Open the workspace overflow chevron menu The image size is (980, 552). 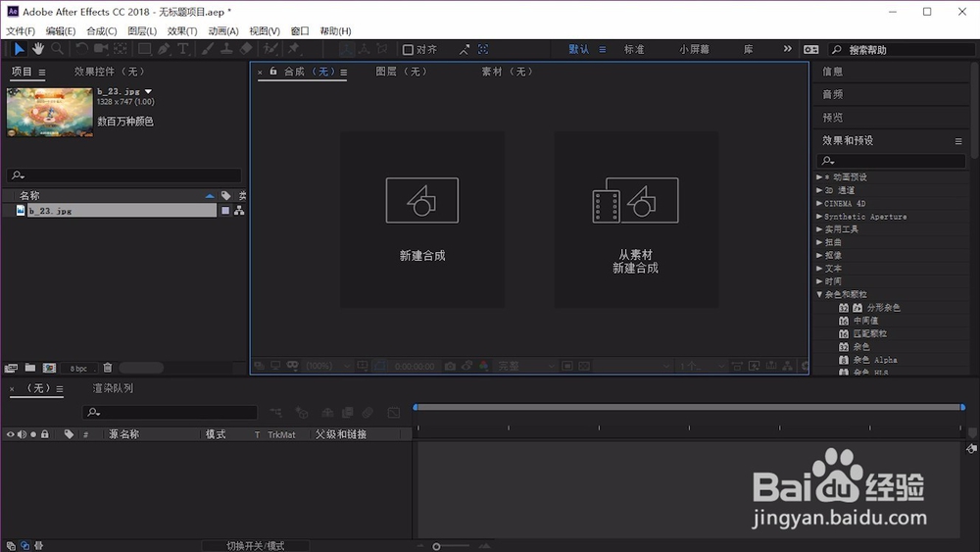pos(788,49)
